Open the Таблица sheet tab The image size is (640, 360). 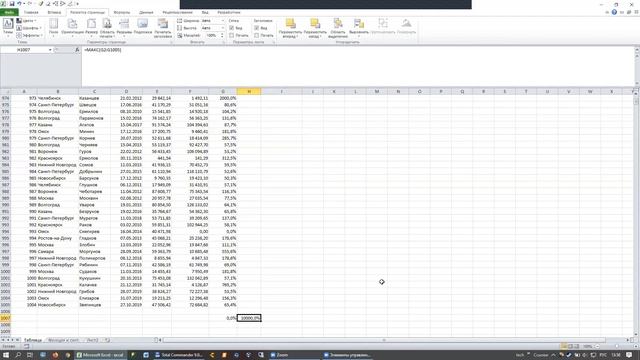tap(33, 340)
